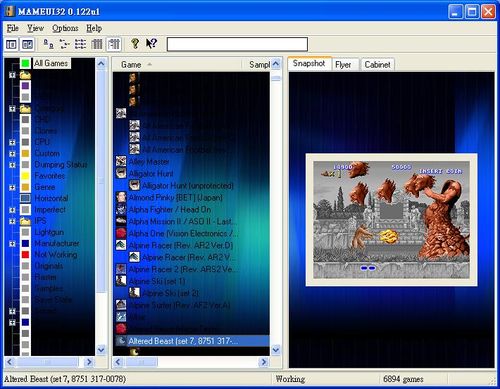Click game list scrollbar down arrow
The width and height of the screenshot is (500, 389).
click(276, 350)
